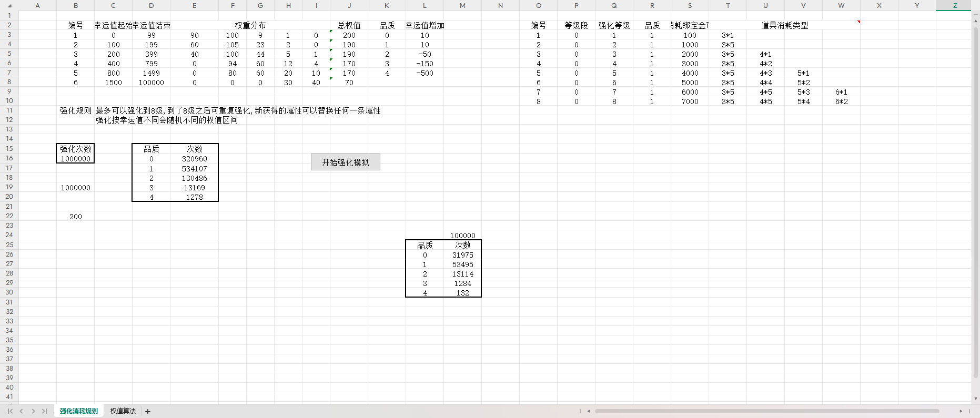Screen dimensions: 980x418
Task: Go to next sheet arrow
Action: pyautogui.click(x=33, y=411)
